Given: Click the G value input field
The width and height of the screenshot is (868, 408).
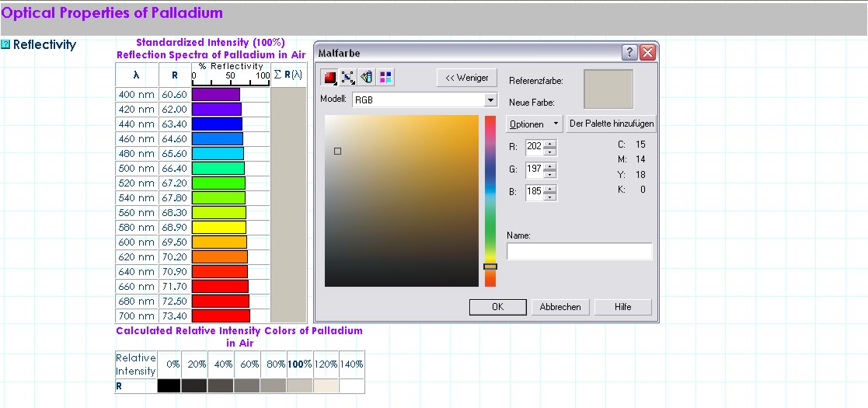Looking at the screenshot, I should [x=534, y=169].
